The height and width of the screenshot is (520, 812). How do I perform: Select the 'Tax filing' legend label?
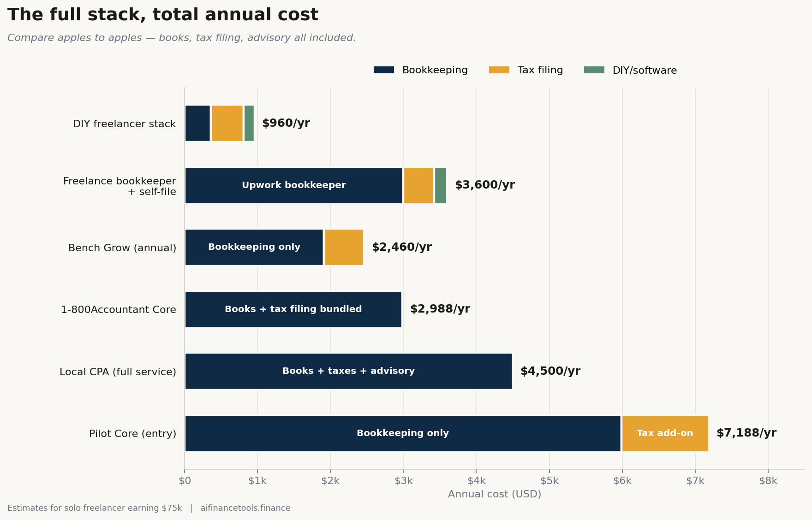(x=540, y=70)
